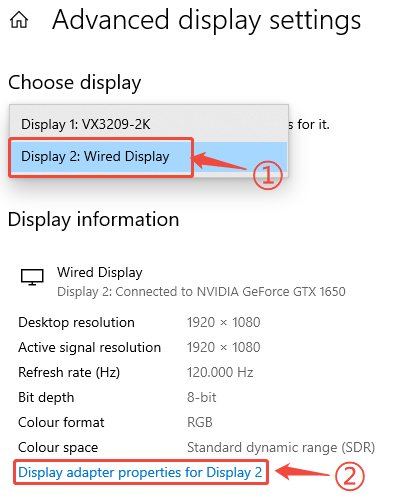This screenshot has width=397, height=502.
Task: Click the RGB Colour format value
Action: click(200, 422)
